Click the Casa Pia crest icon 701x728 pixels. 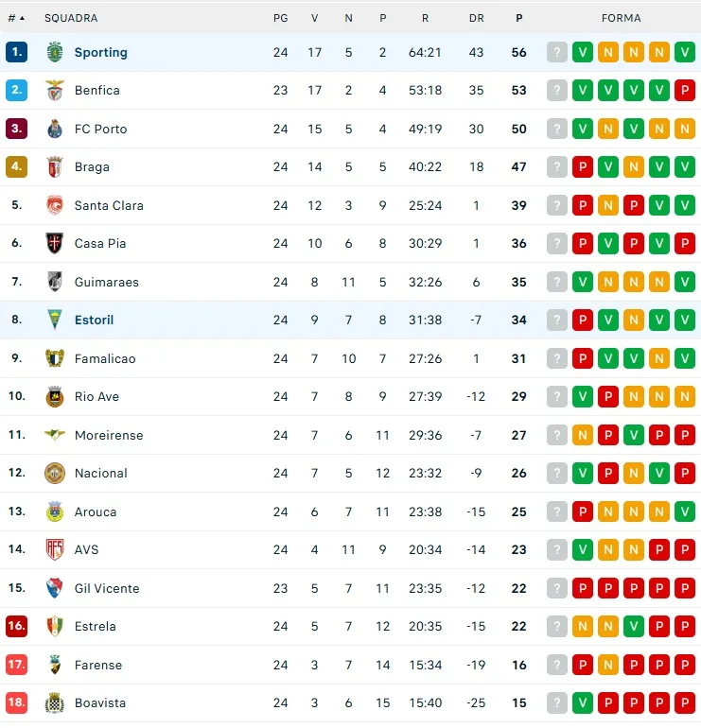(x=55, y=243)
